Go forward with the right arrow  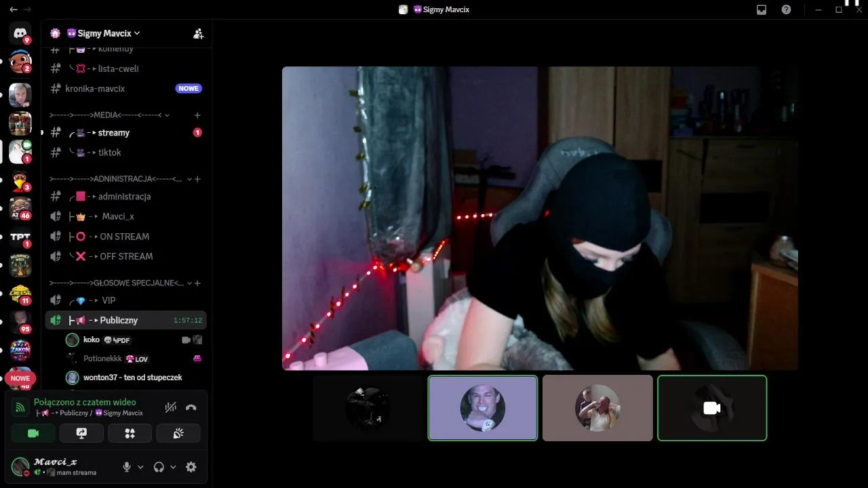click(28, 9)
